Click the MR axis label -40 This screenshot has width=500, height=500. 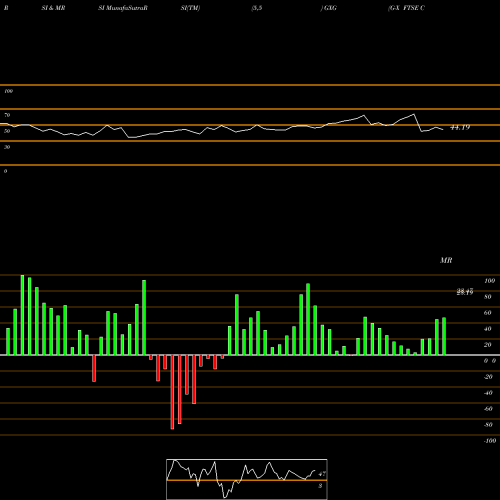pyautogui.click(x=488, y=393)
